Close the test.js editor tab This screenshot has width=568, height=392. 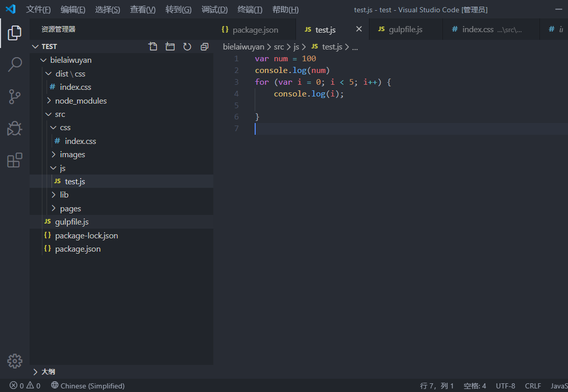tap(359, 29)
